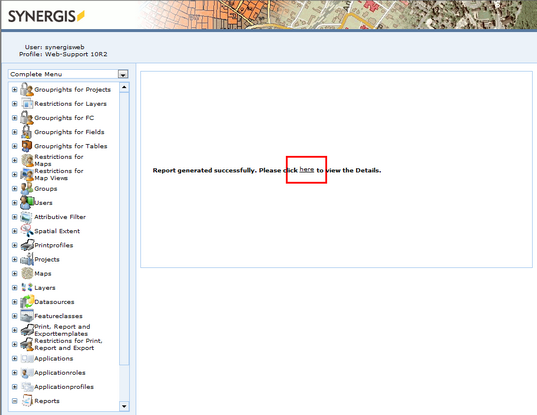
Task: Open the Datasources label
Action: 54,302
